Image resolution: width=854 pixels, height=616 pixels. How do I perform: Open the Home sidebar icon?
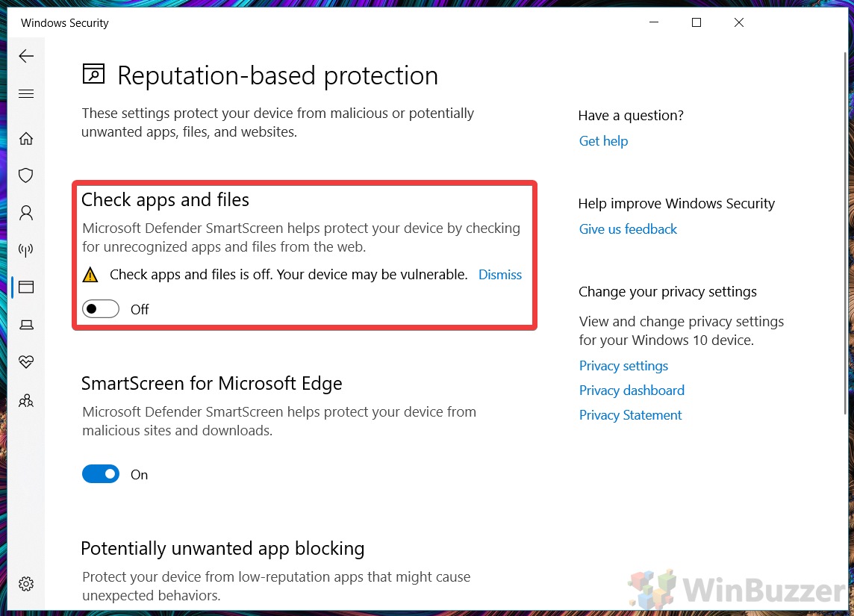click(x=26, y=139)
